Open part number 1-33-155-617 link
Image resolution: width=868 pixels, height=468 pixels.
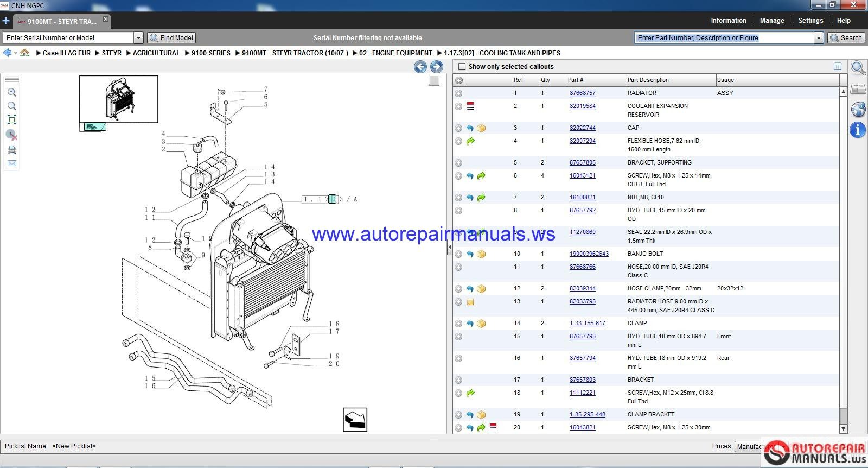pos(587,324)
